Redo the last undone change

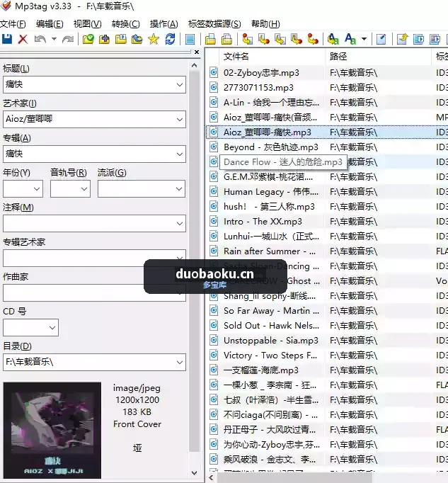point(68,39)
